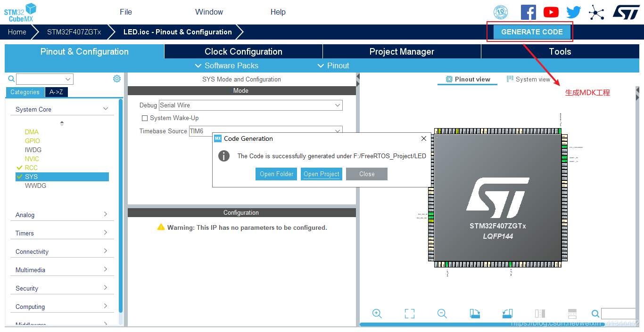644x332 pixels.
Task: Open the Help menu
Action: point(278,12)
